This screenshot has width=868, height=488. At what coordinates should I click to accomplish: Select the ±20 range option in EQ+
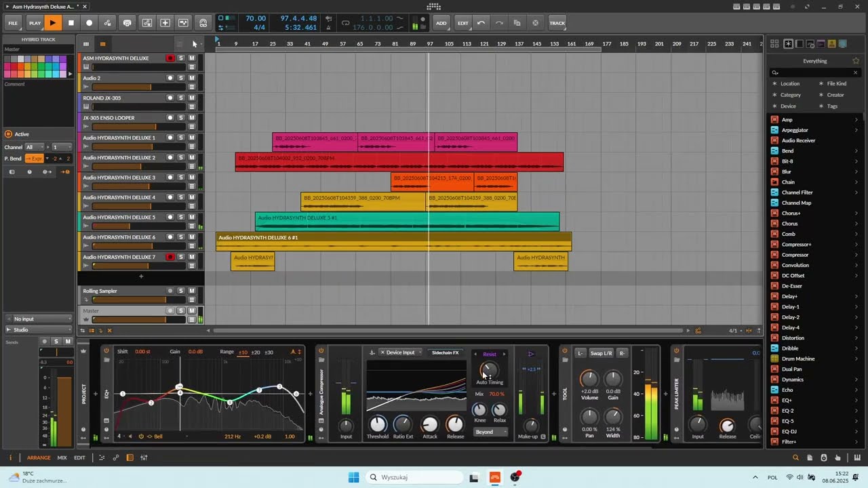(256, 352)
